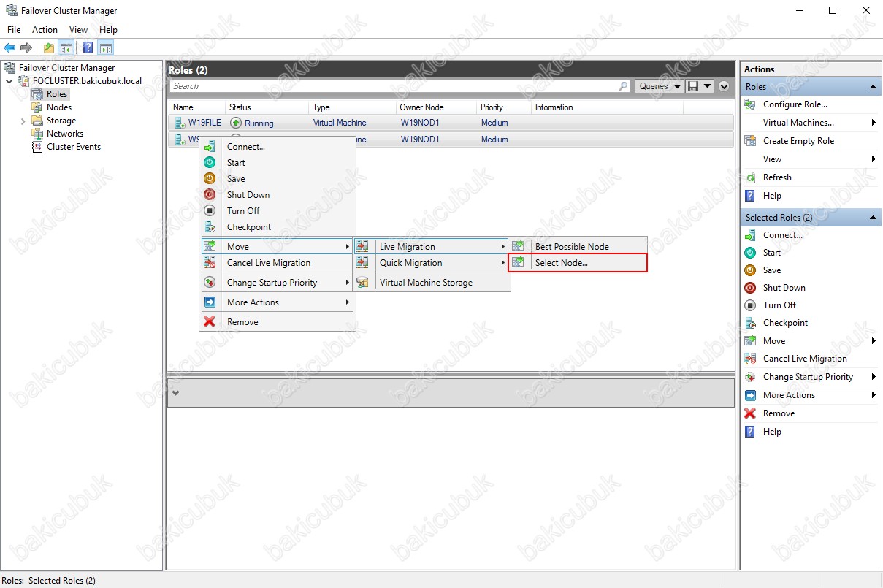Toggle the Show/Hide Console Tree toolbar icon

click(x=66, y=48)
